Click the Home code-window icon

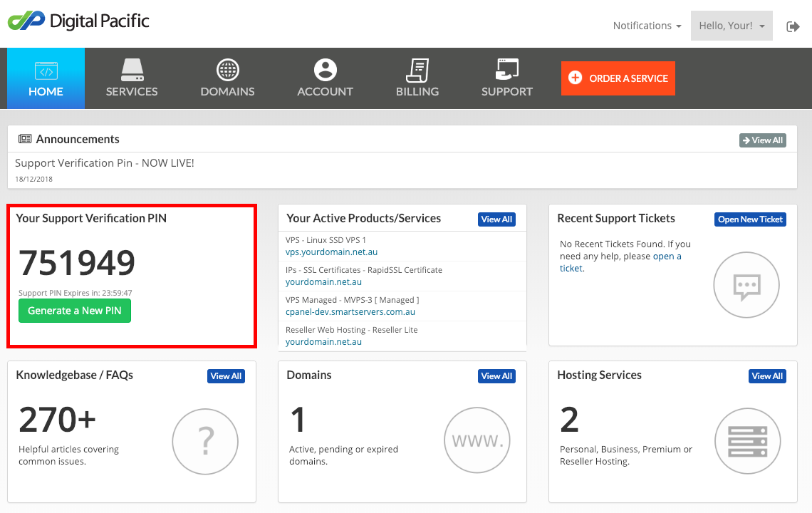point(46,71)
